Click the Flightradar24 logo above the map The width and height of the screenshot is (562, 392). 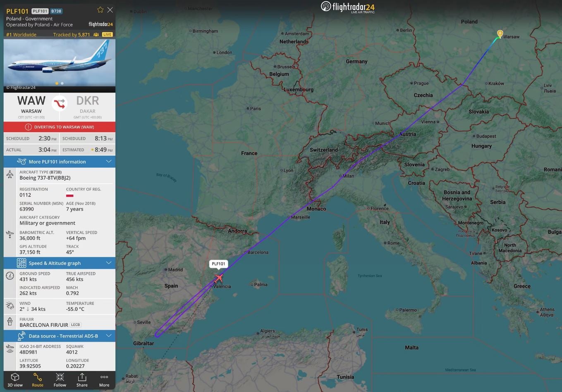[x=348, y=7]
